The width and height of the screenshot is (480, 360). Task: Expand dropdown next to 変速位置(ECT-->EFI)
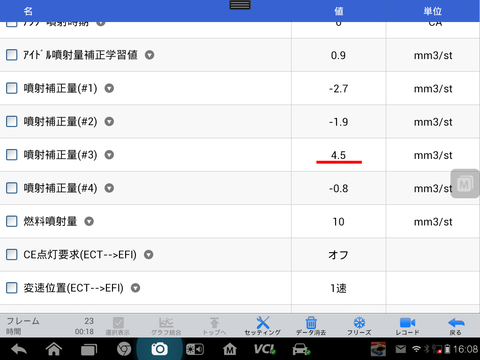point(135,288)
